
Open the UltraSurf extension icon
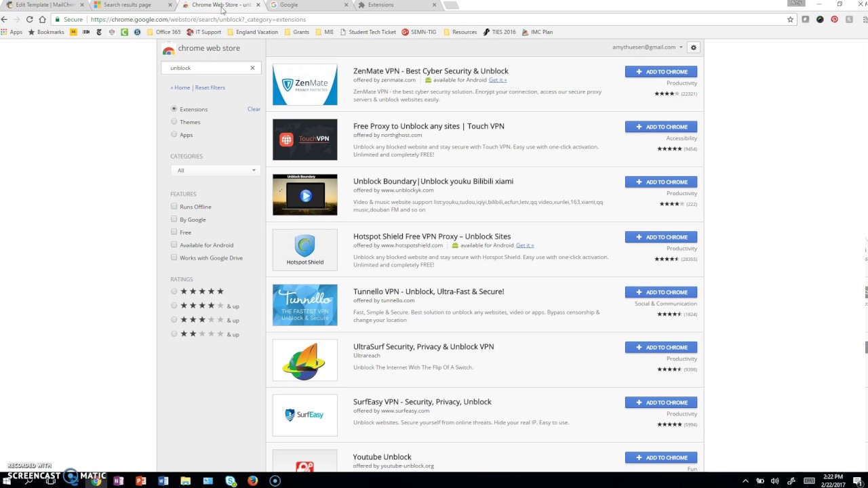coord(304,360)
